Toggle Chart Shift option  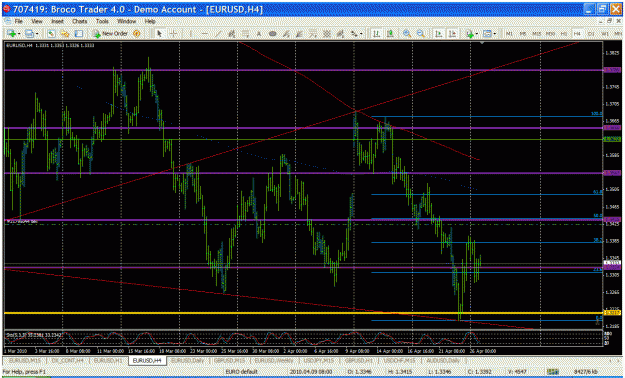(x=452, y=34)
